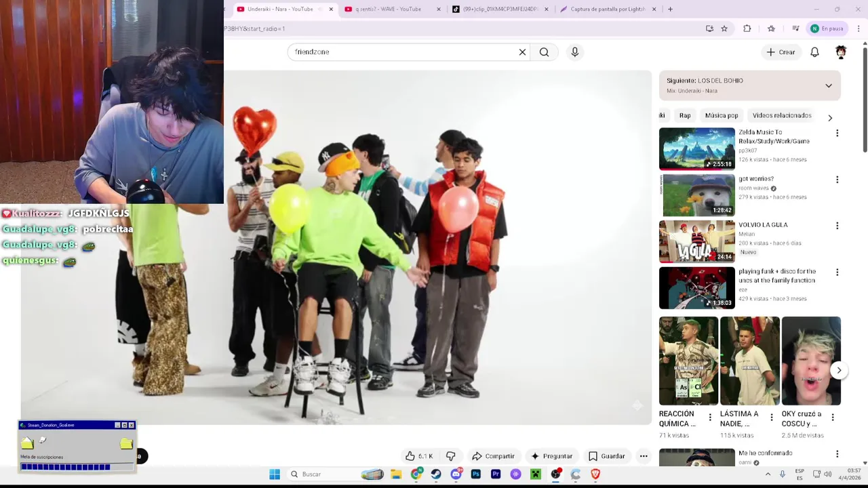Bookmark this page with star icon
This screenshot has width=868, height=488.
(724, 28)
